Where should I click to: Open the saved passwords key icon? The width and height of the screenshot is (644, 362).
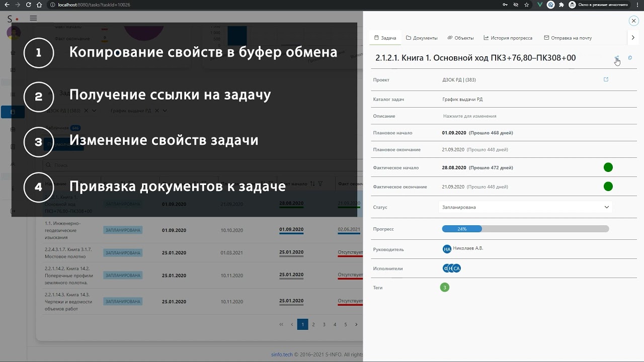pyautogui.click(x=505, y=5)
